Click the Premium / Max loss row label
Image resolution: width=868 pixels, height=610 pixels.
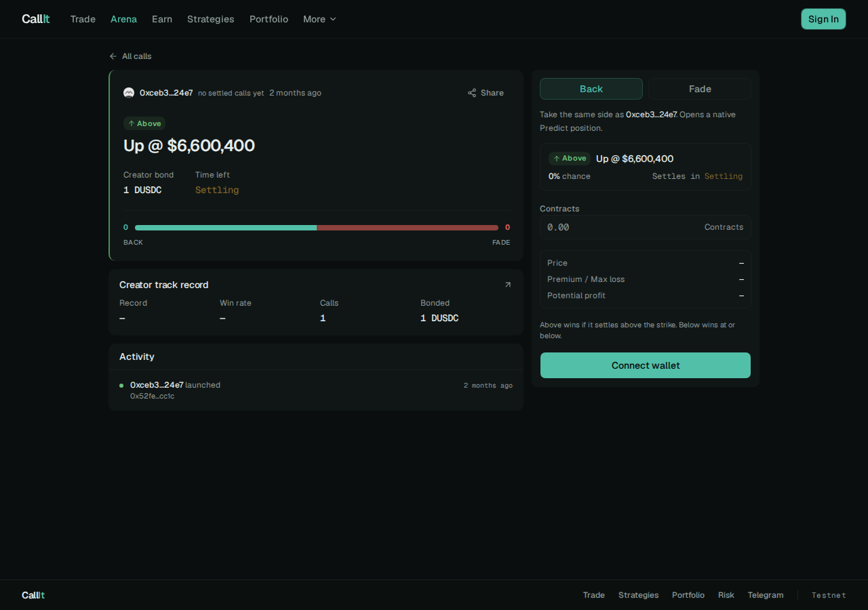coord(586,279)
